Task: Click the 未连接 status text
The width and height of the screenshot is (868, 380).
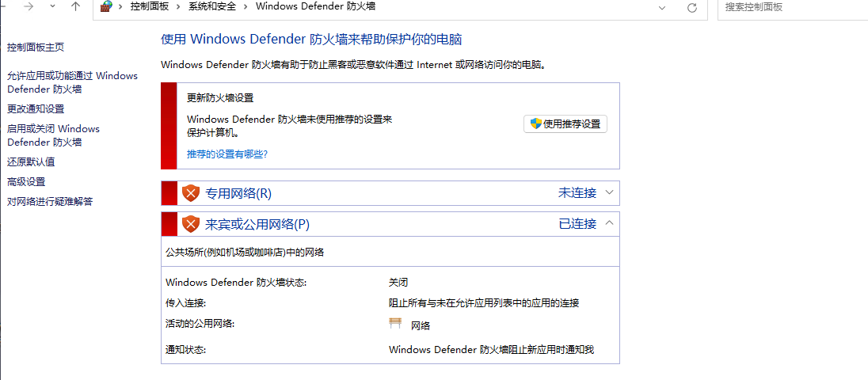Action: (577, 193)
